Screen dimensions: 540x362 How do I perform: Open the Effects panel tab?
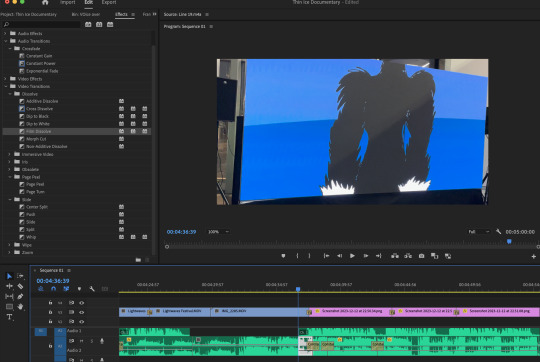(121, 14)
